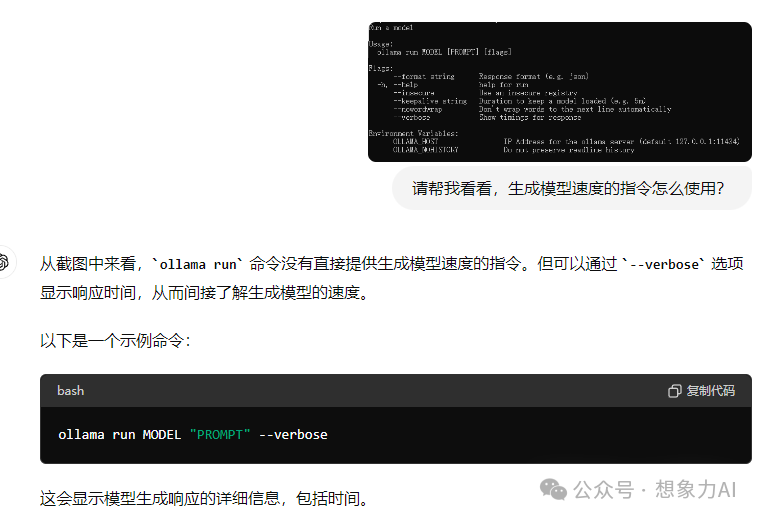Click the 复制代码 button label

pyautogui.click(x=711, y=391)
